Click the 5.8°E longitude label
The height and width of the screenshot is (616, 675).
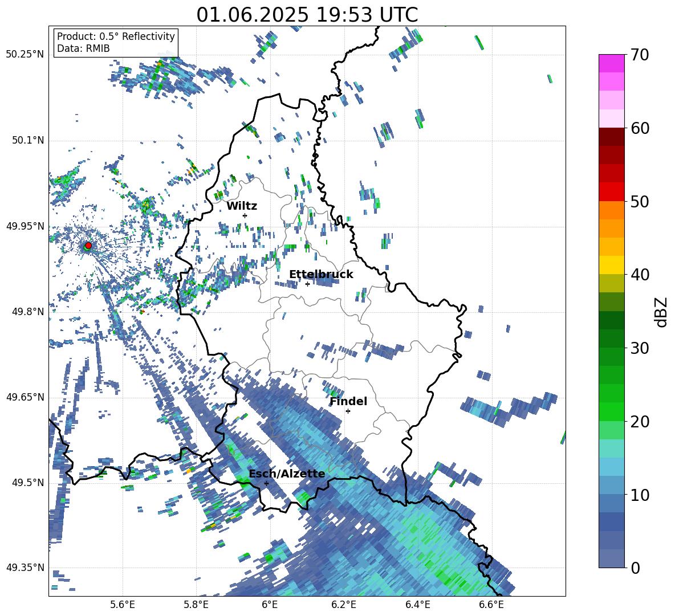click(x=196, y=605)
